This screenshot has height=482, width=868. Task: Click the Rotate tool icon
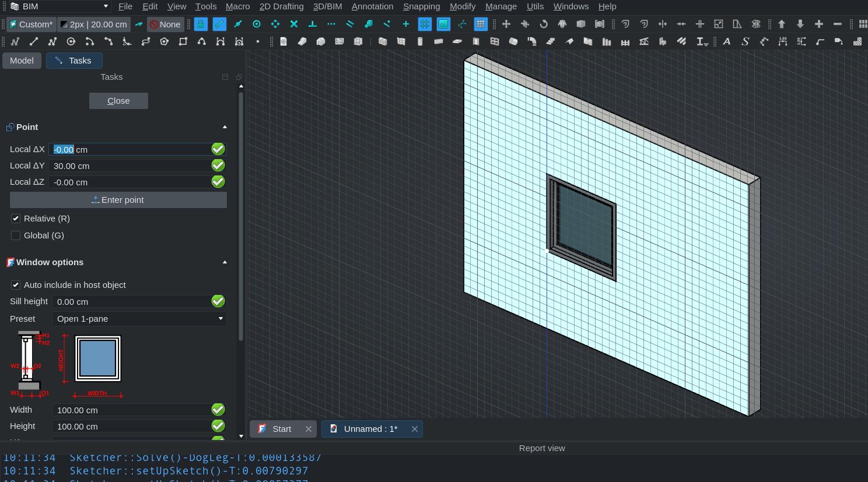pyautogui.click(x=544, y=24)
